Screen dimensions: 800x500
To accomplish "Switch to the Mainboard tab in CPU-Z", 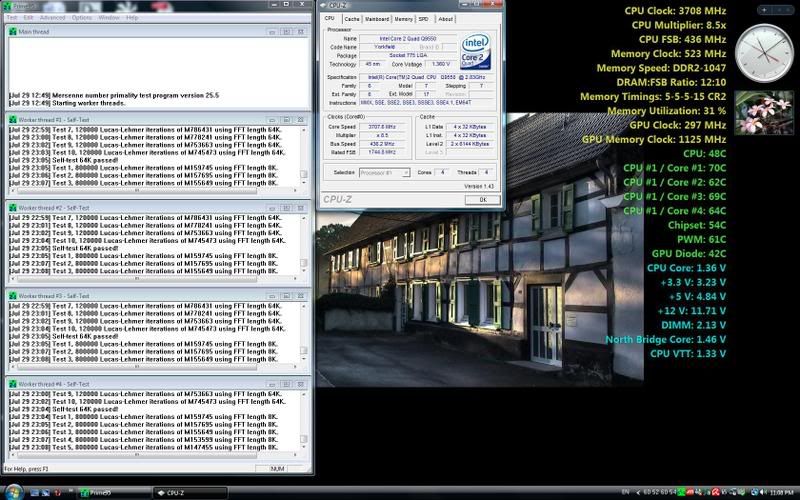I will tap(377, 18).
